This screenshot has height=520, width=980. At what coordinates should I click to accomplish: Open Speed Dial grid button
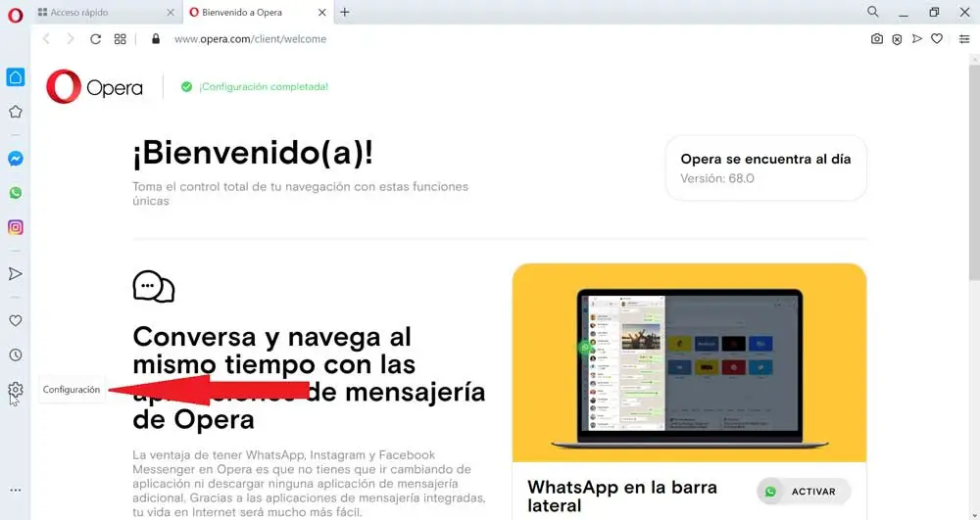[x=120, y=39]
